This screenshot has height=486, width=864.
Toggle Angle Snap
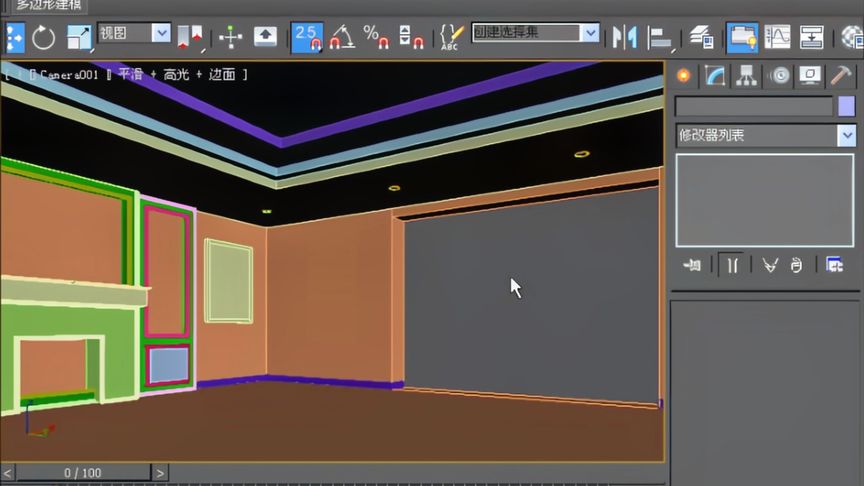pyautogui.click(x=342, y=37)
